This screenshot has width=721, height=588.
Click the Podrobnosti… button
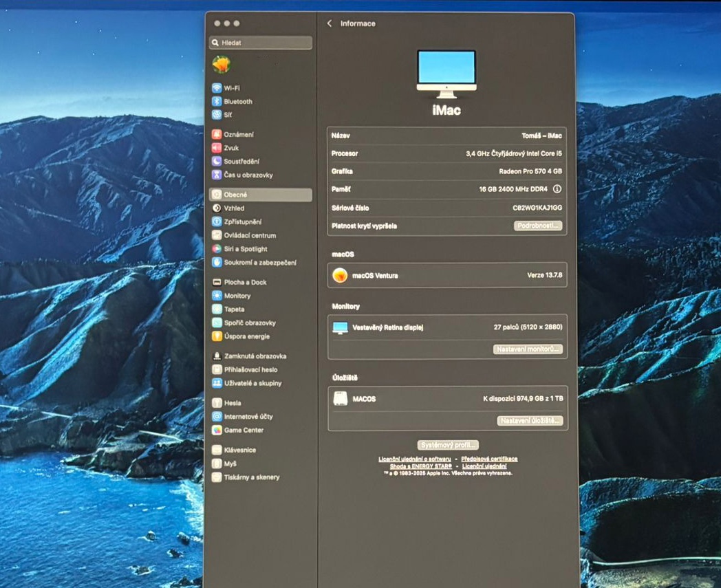point(538,226)
